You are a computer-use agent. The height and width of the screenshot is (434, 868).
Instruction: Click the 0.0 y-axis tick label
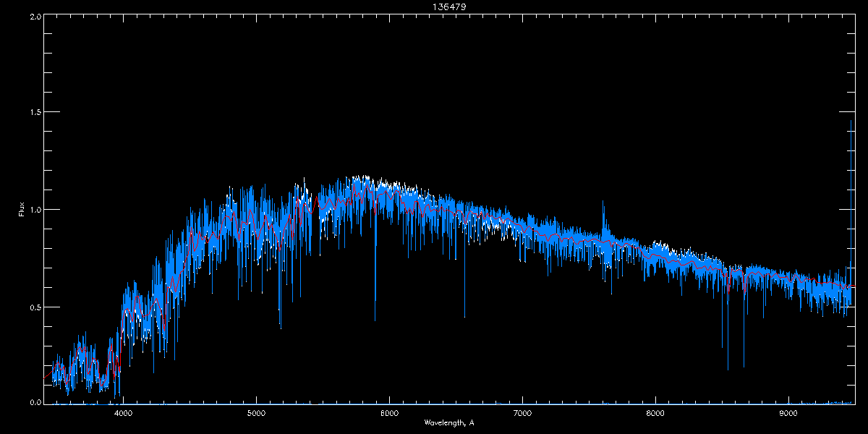pos(34,402)
